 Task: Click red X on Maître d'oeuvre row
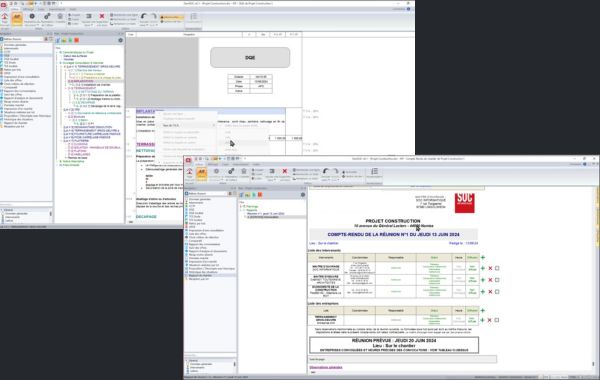click(490, 280)
